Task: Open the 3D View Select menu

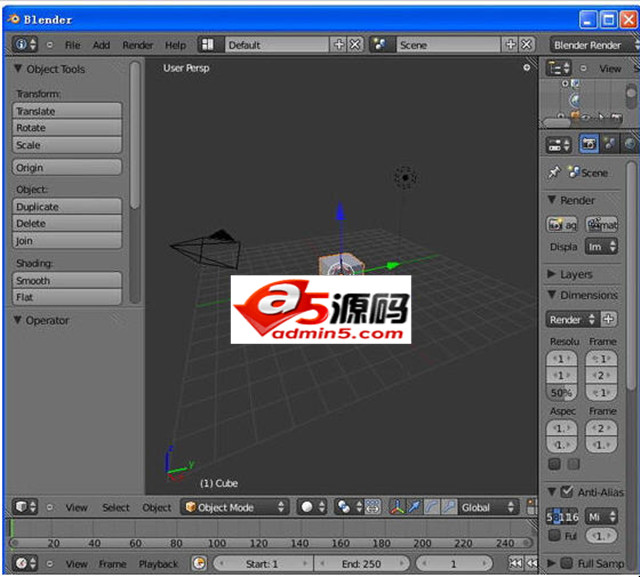Action: pyautogui.click(x=116, y=507)
